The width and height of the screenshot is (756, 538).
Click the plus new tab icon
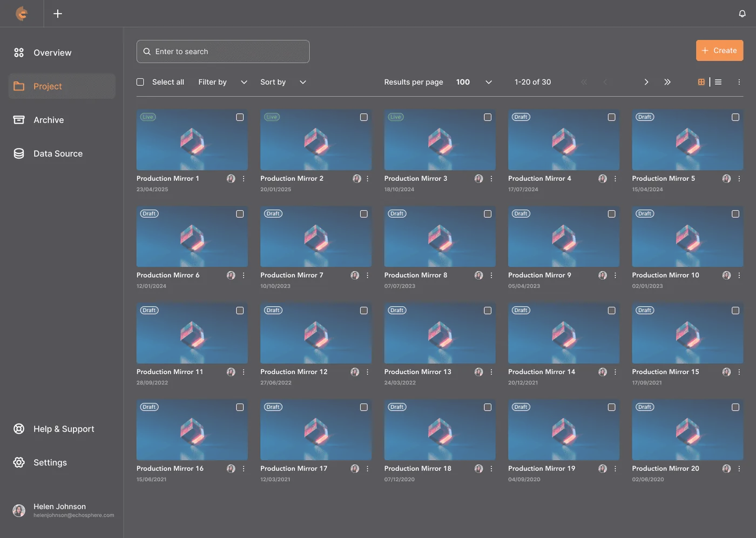58,14
